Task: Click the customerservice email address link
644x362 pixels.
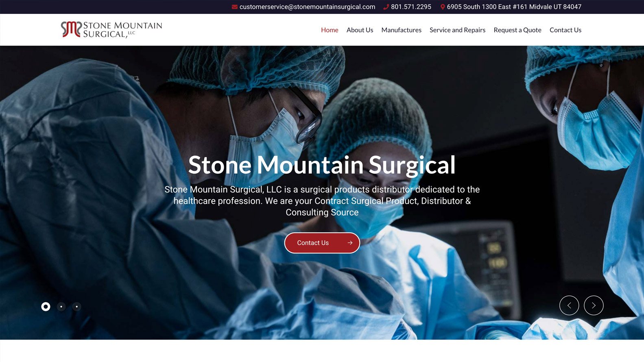Action: point(307,7)
